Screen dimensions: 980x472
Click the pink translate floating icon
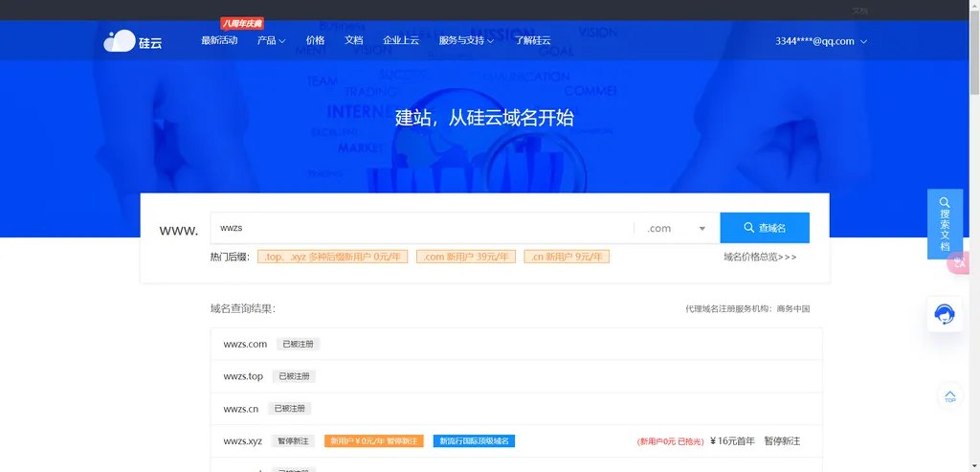pyautogui.click(x=959, y=262)
